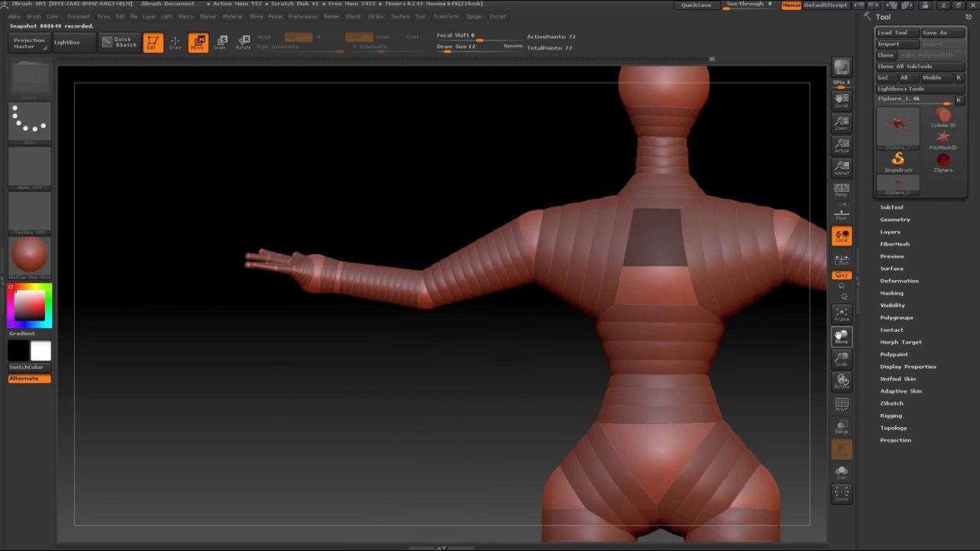The width and height of the screenshot is (980, 551).
Task: Switch to Draw mode in top shelf
Action: 175,43
